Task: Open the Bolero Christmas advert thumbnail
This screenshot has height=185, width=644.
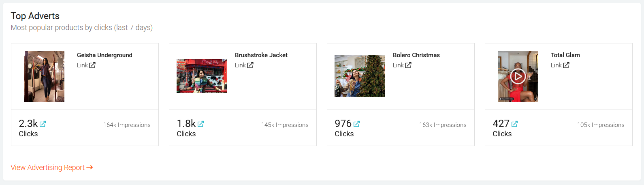Action: point(360,76)
